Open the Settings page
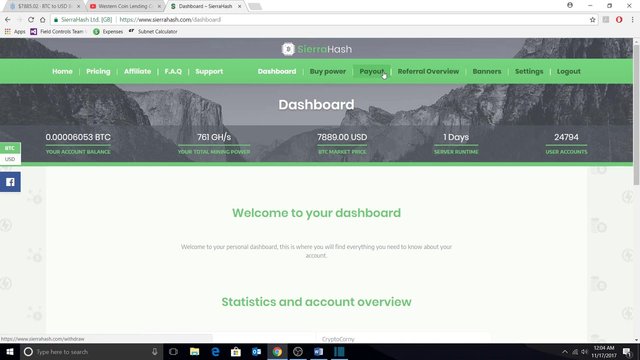Viewport: 640px width, 360px height. pos(529,71)
